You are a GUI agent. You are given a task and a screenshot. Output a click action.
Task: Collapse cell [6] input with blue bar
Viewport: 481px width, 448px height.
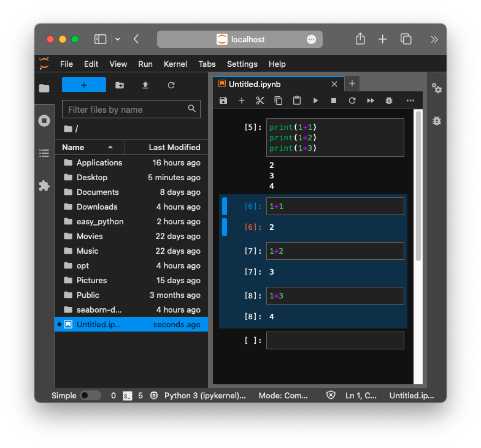click(x=225, y=206)
